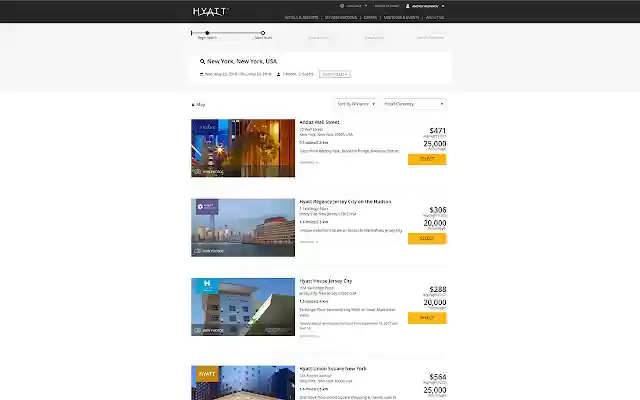Click the calendar icon beside the dates

[x=201, y=74]
